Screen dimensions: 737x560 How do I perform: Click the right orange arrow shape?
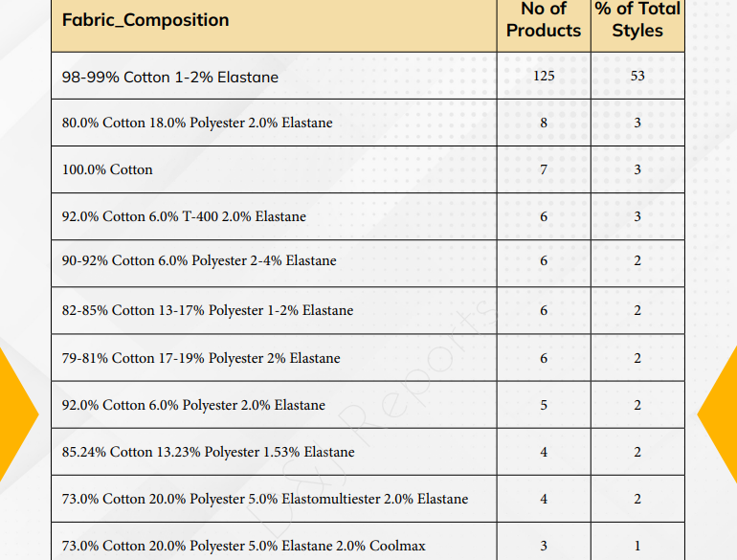pos(717,414)
